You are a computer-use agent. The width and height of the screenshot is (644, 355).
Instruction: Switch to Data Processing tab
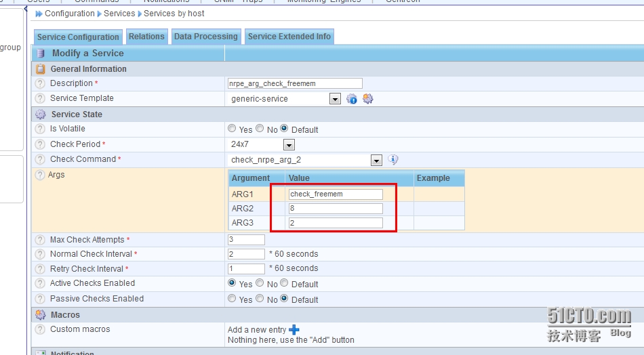206,37
